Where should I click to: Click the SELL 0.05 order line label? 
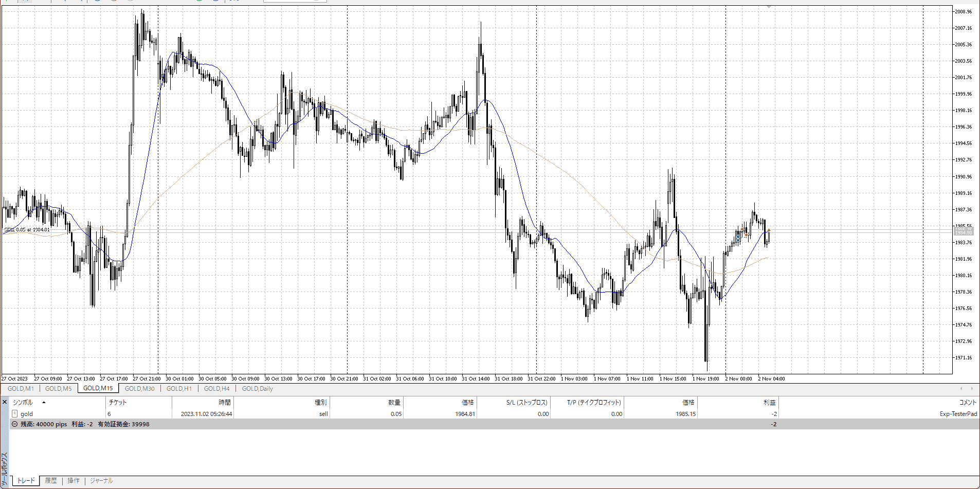[x=27, y=229]
